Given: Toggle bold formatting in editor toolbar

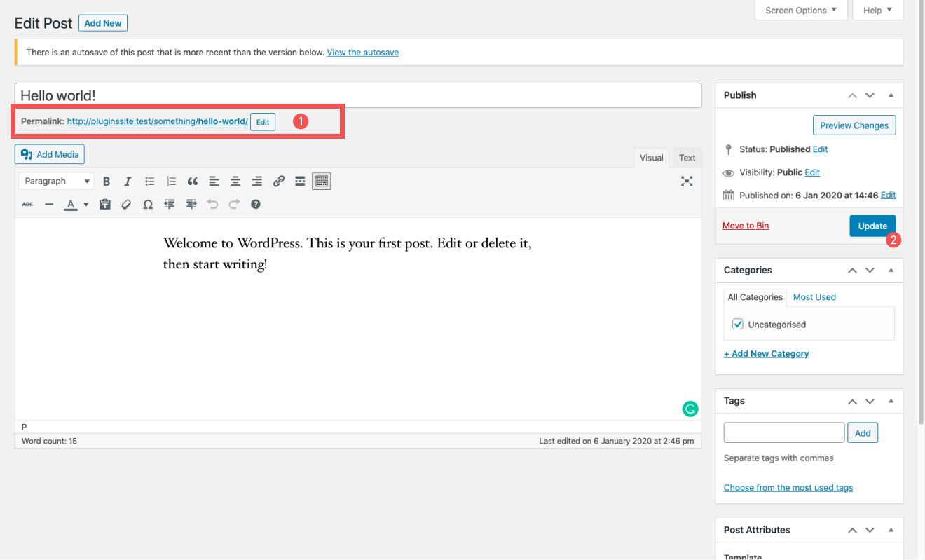Looking at the screenshot, I should (x=107, y=181).
